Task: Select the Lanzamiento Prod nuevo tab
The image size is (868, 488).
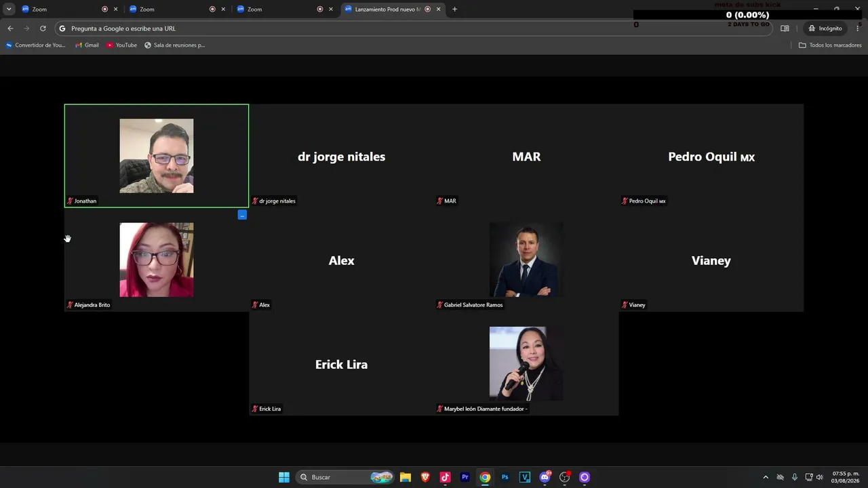Action: pos(392,9)
